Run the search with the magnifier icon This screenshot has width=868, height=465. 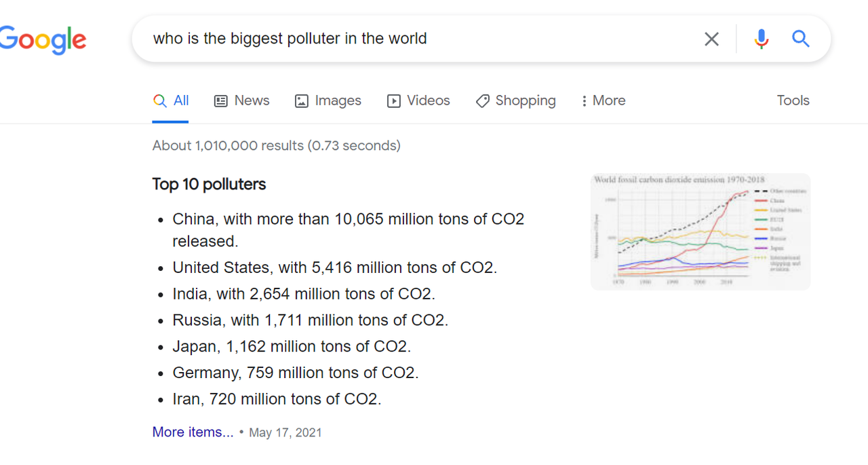[801, 39]
